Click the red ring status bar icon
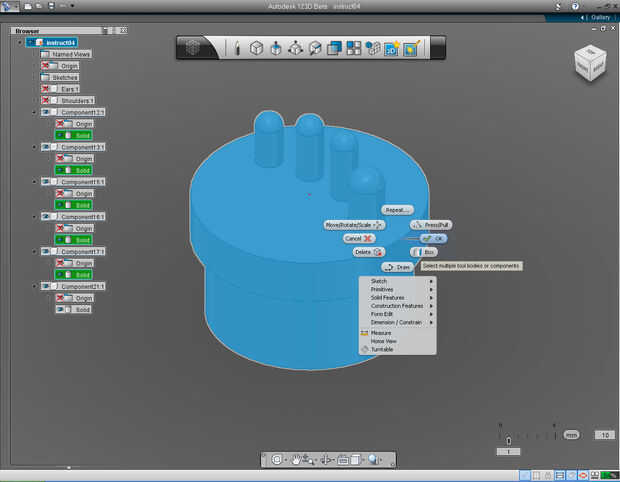Viewport: 620px width, 482px height. tap(583, 475)
